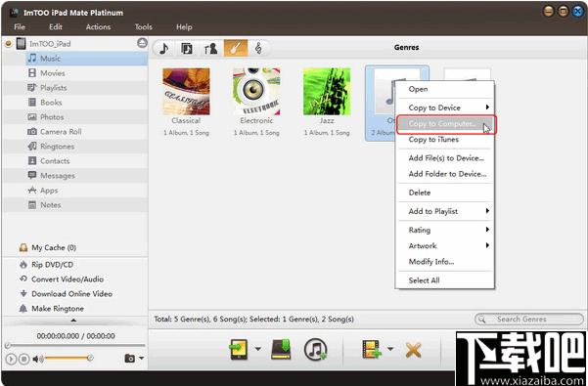Show songs view with the note icon
The height and width of the screenshot is (386, 588).
coord(163,48)
